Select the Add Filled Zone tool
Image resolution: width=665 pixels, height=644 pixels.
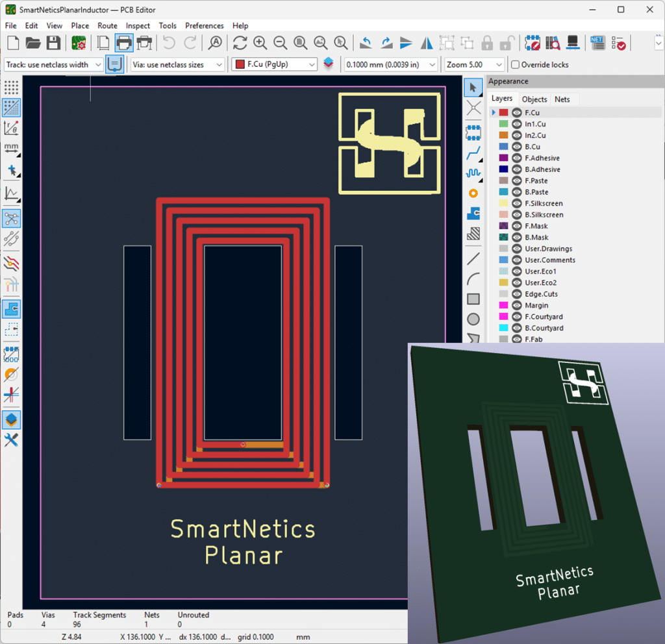[473, 213]
